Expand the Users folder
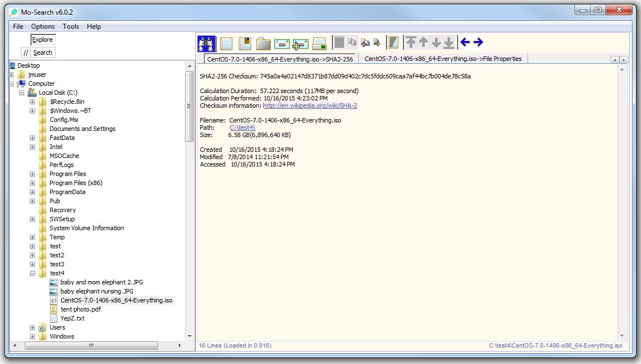 [32, 327]
